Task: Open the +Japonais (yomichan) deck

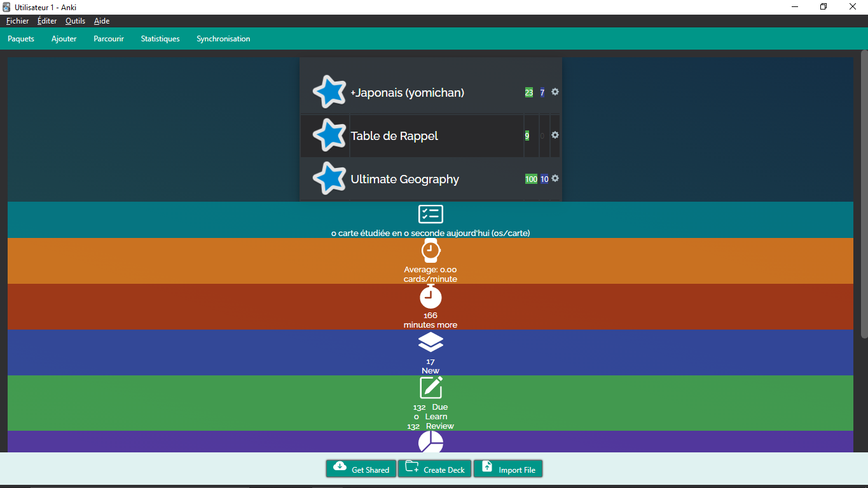Action: coord(407,93)
